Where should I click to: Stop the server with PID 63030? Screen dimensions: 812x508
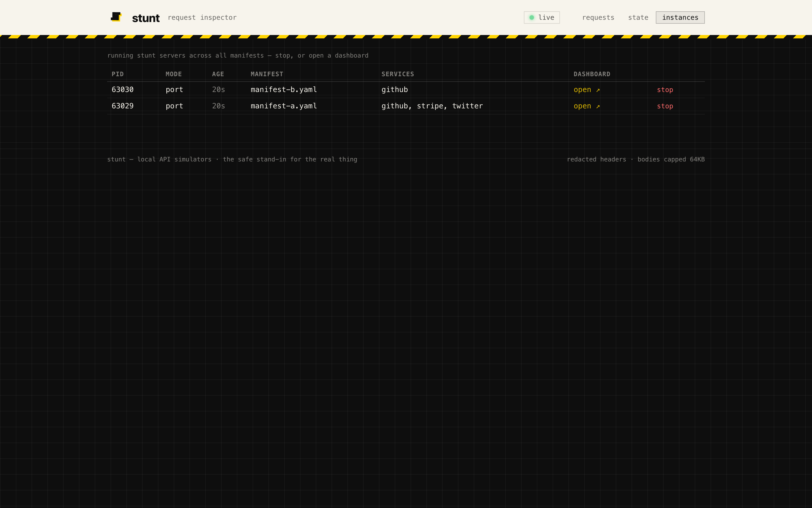(665, 90)
